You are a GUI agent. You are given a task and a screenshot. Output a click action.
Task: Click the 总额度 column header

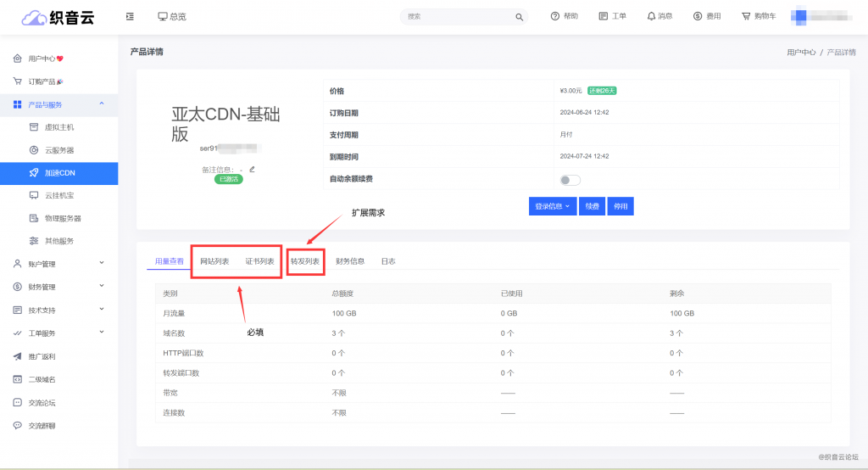click(342, 294)
